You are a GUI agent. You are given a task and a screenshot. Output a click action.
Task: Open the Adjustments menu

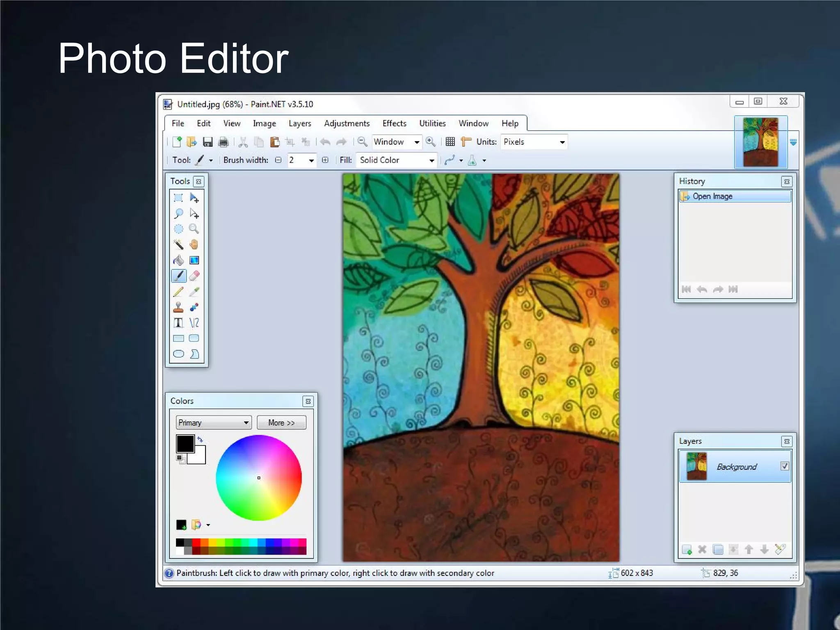pos(347,123)
